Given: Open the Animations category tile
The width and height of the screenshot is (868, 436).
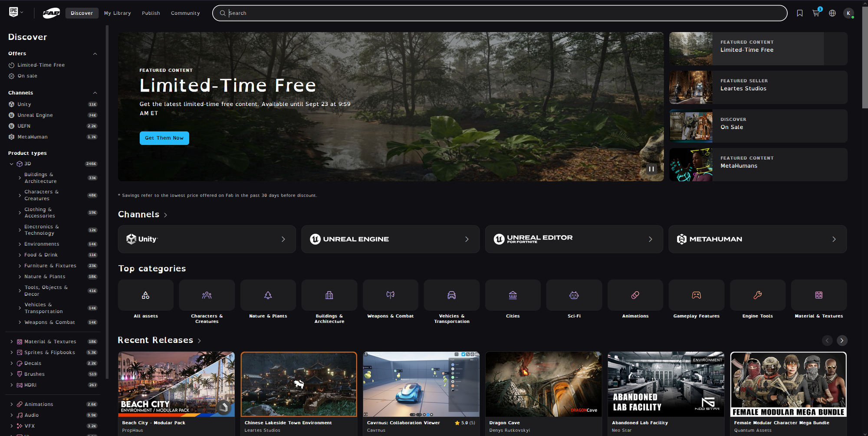Looking at the screenshot, I should [x=635, y=295].
